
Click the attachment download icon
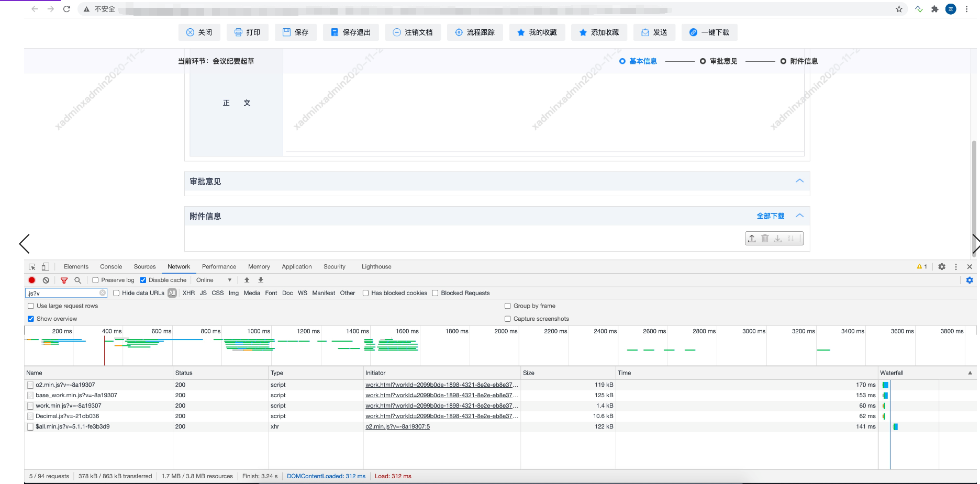click(778, 239)
